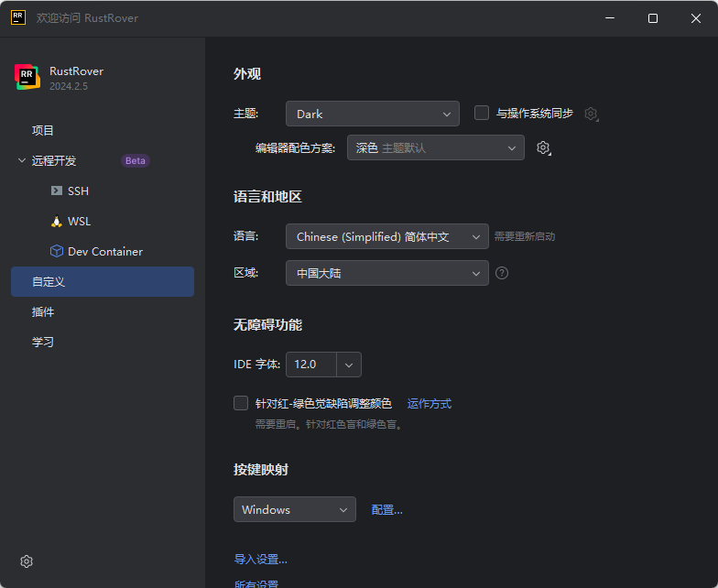Expand the IDE 字体 size dropdown arrow
718x588 pixels.
(349, 365)
